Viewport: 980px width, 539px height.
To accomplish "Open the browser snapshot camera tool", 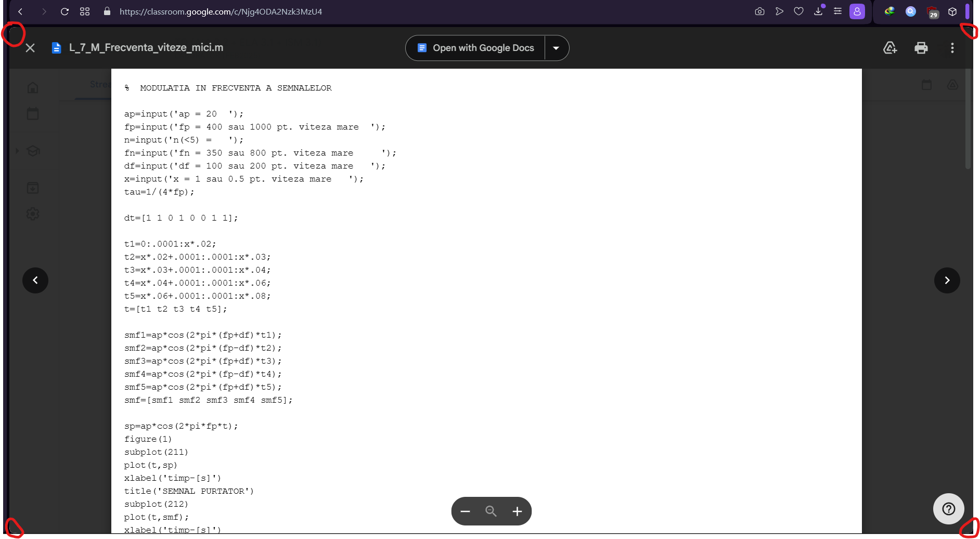I will (759, 11).
